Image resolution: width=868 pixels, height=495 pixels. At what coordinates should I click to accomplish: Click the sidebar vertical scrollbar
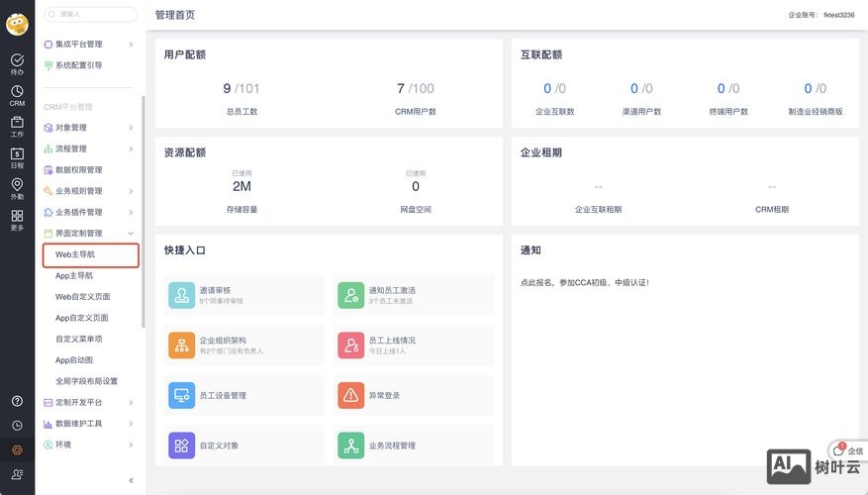tap(144, 211)
